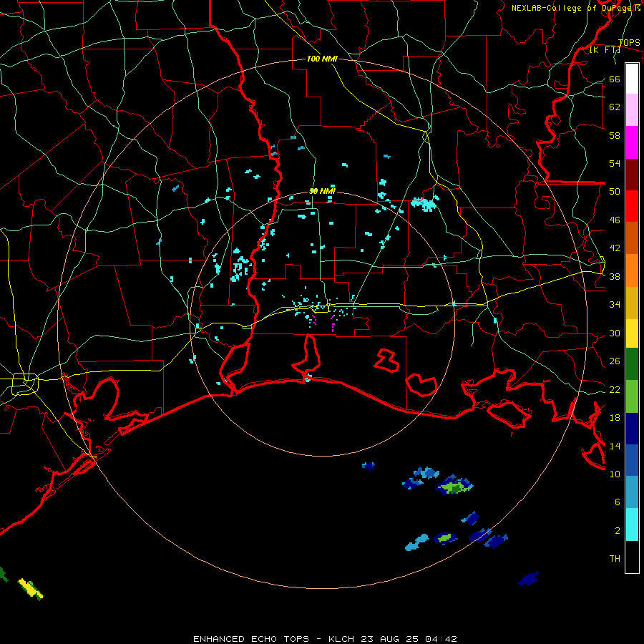
Task: Click the legend value 38
Action: [615, 276]
